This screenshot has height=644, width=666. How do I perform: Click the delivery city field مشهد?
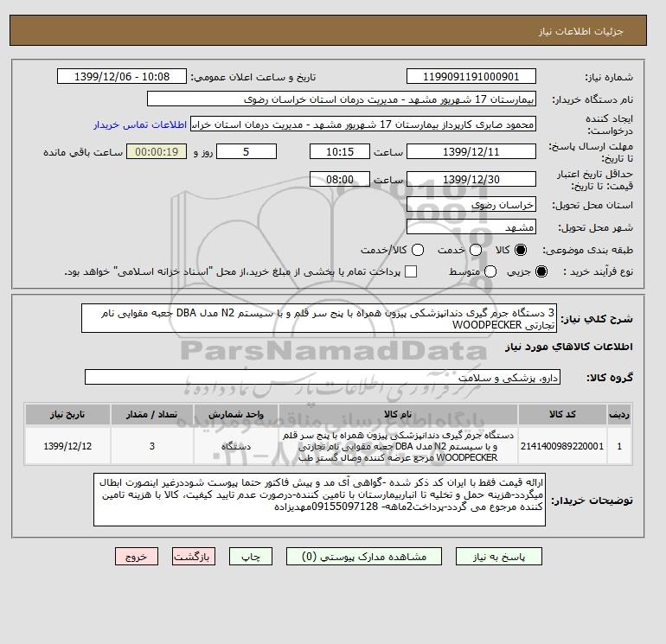coord(471,226)
